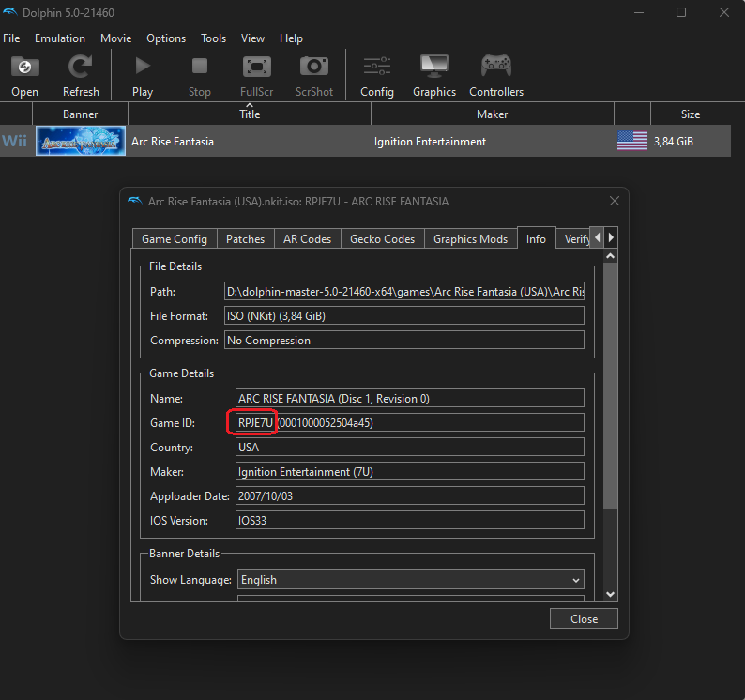Image resolution: width=745 pixels, height=700 pixels.
Task: Click the scrollbar up arrow in Info tab
Action: (611, 256)
